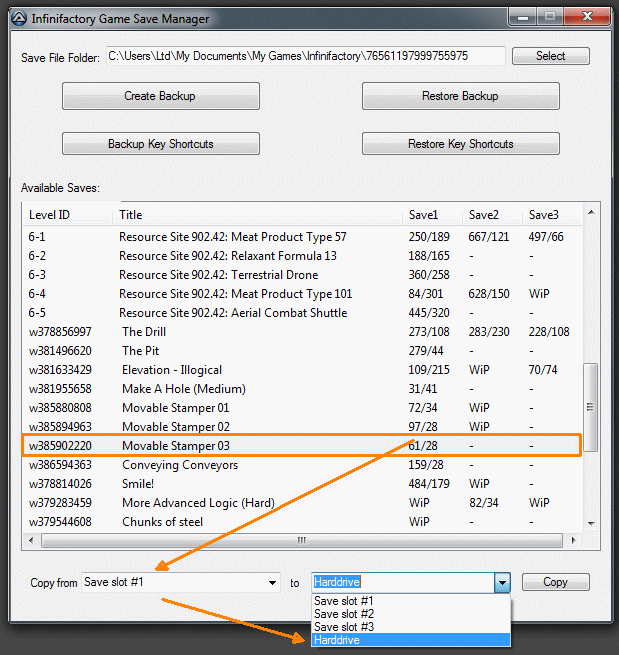Click level ID 'w381496620'
The width and height of the screenshot is (619, 655).
60,351
